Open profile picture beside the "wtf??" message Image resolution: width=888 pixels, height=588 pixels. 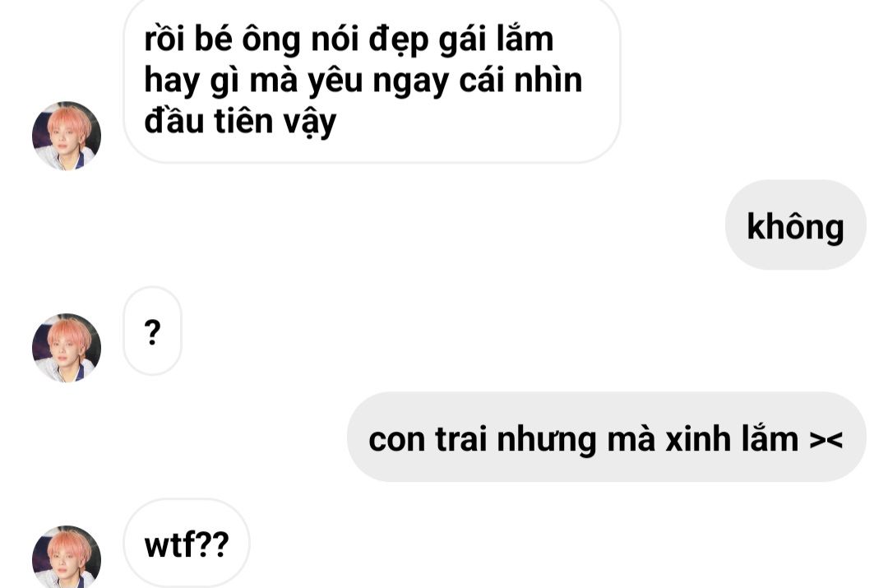(67, 556)
